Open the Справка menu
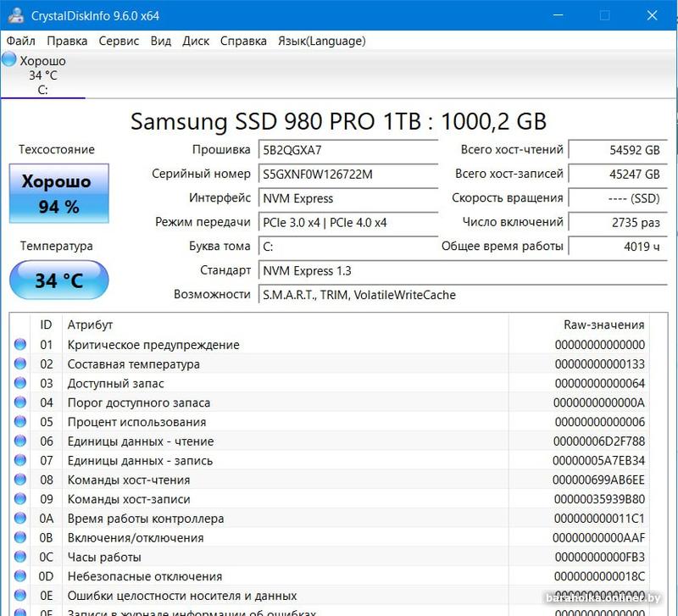 (x=243, y=41)
